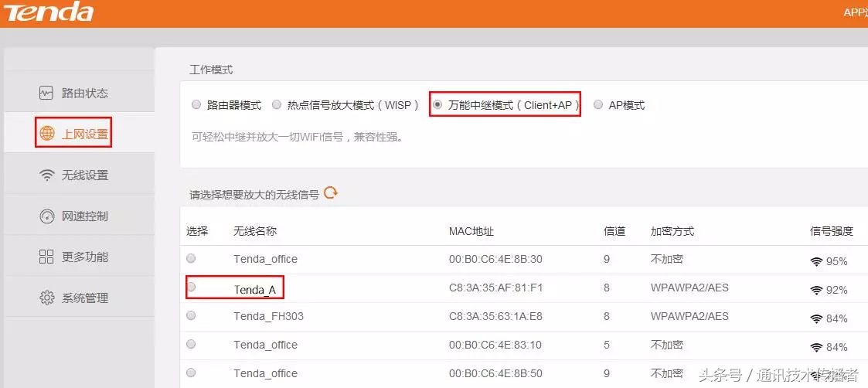
Task: Click MAC address 00:B0:C6:4E:8B:50
Action: pyautogui.click(x=495, y=373)
